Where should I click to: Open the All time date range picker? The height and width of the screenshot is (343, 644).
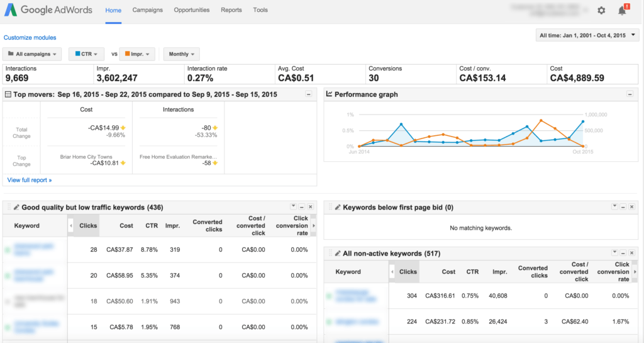point(587,35)
